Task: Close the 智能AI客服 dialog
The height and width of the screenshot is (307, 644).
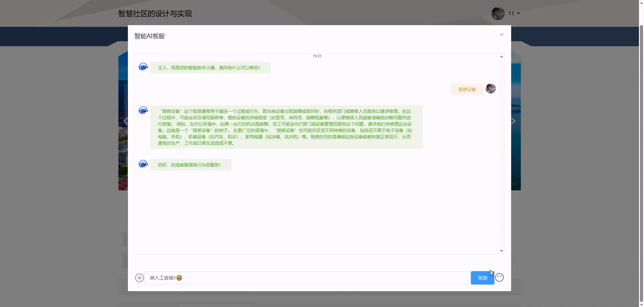Action: coord(501,35)
